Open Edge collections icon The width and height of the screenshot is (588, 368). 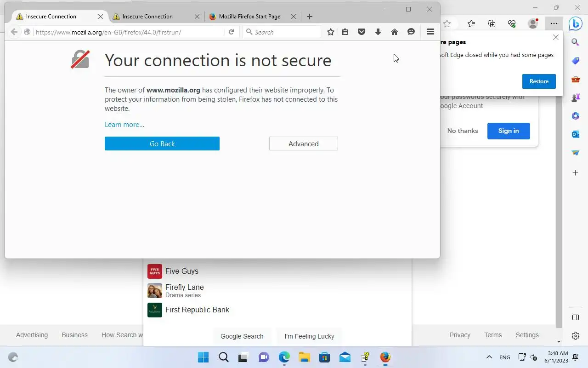[492, 23]
